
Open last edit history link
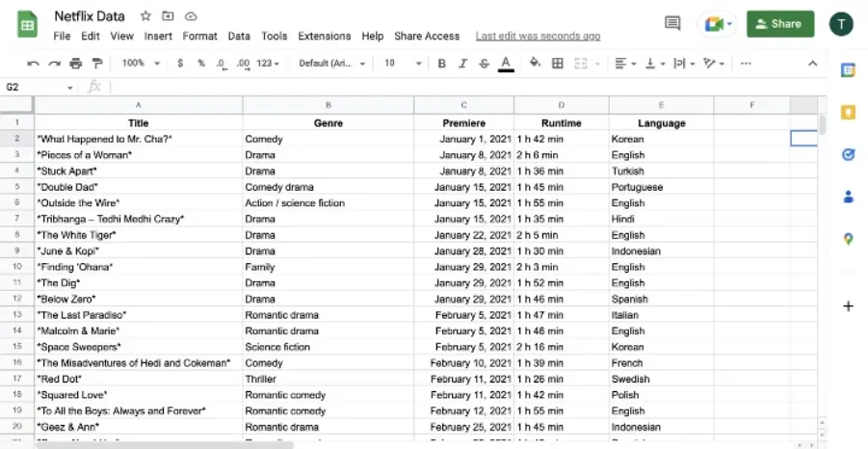[x=539, y=36]
